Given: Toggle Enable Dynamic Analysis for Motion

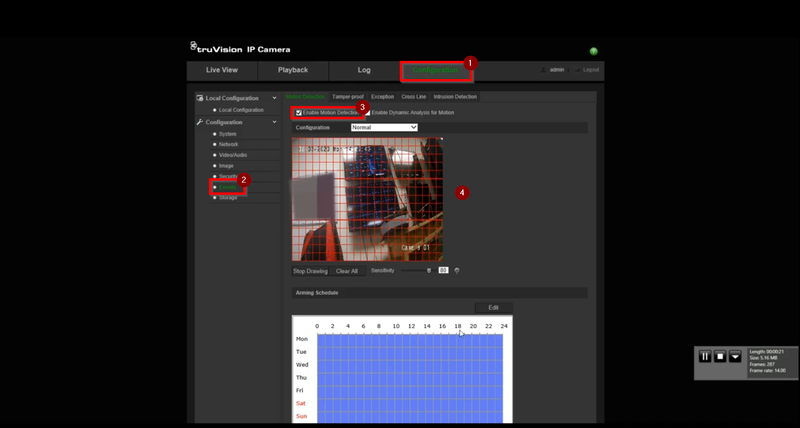Looking at the screenshot, I should pyautogui.click(x=367, y=113).
